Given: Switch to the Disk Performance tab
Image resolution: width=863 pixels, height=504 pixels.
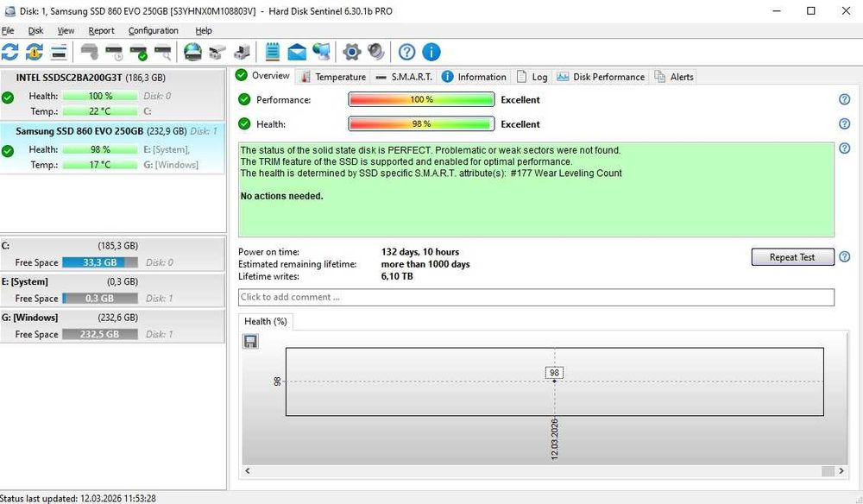Looking at the screenshot, I should (601, 77).
